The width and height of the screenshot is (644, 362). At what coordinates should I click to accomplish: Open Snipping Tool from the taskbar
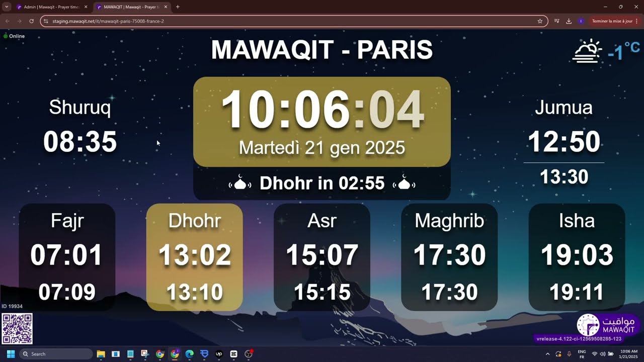[145, 354]
